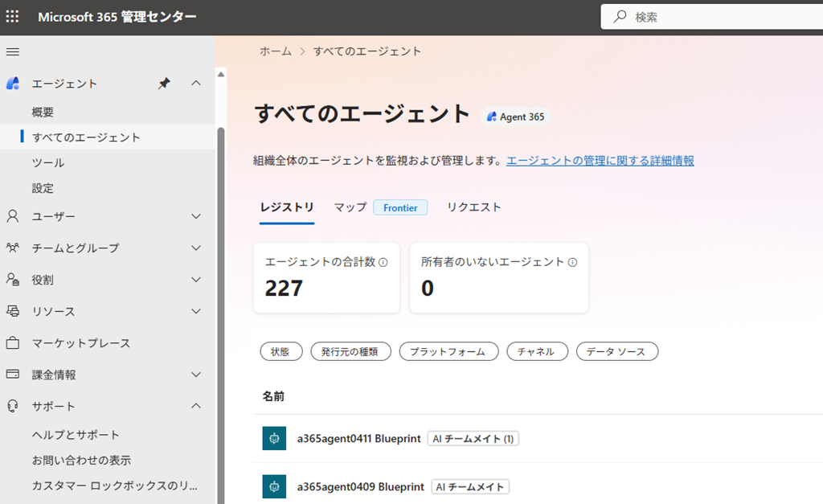Expand the 課金情報 navigation section
Screen dimensions: 823x504
pyautogui.click(x=196, y=375)
